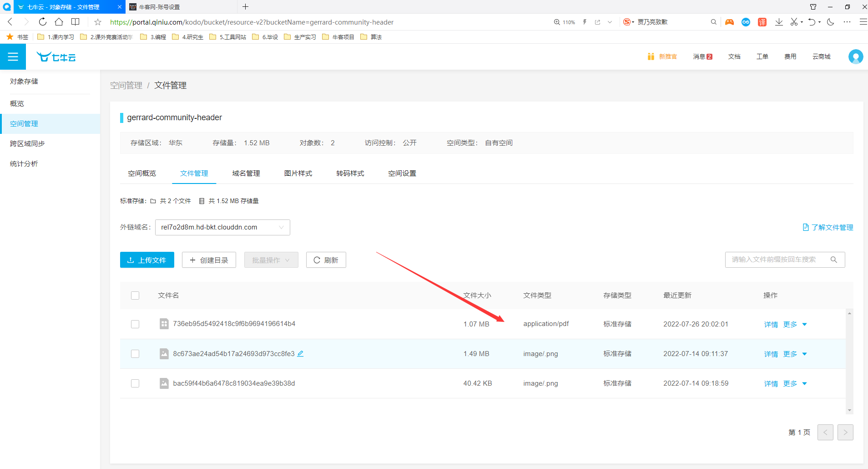The height and width of the screenshot is (469, 868).
Task: Open the 5.工具网站 bookmarks folder
Action: 227,37
